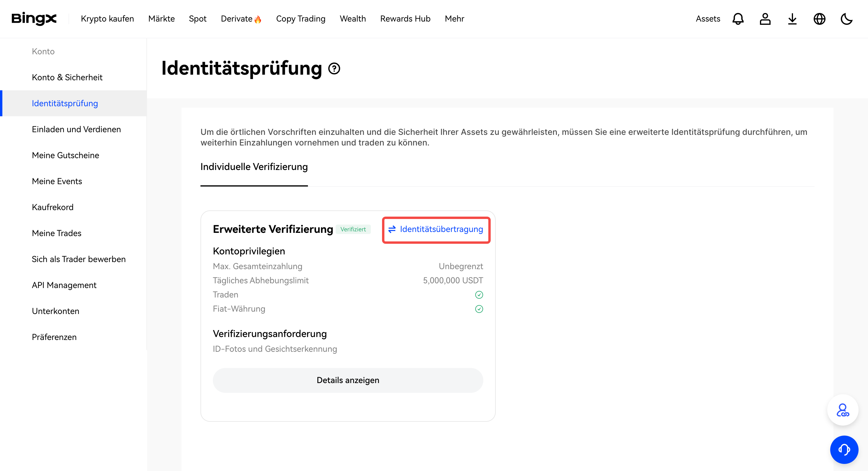Open the user profile icon

(765, 19)
